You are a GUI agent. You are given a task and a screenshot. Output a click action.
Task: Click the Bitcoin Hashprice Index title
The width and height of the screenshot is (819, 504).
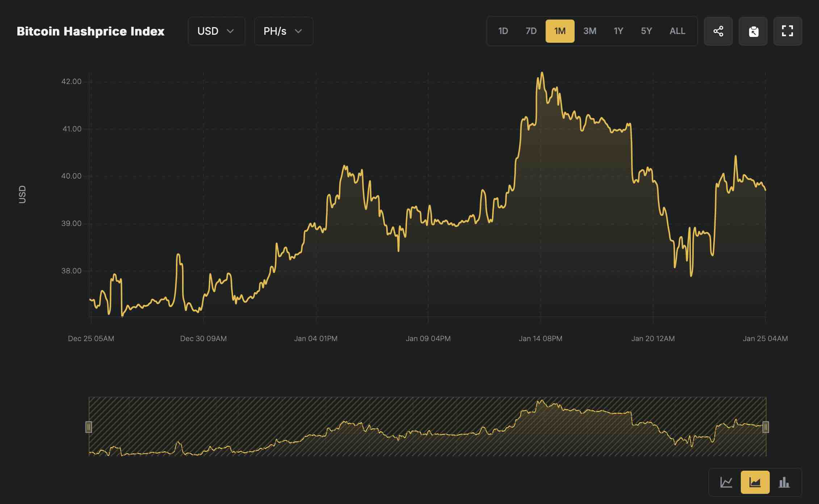coord(91,31)
